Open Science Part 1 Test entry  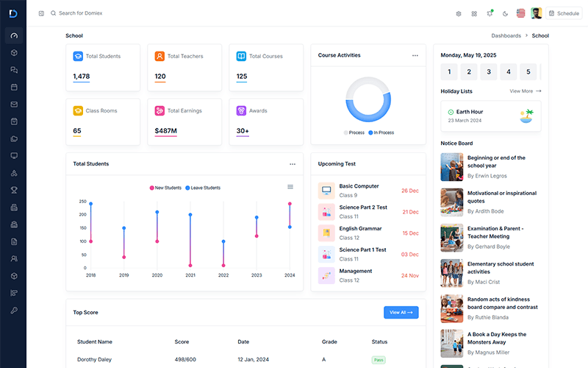tap(368, 254)
